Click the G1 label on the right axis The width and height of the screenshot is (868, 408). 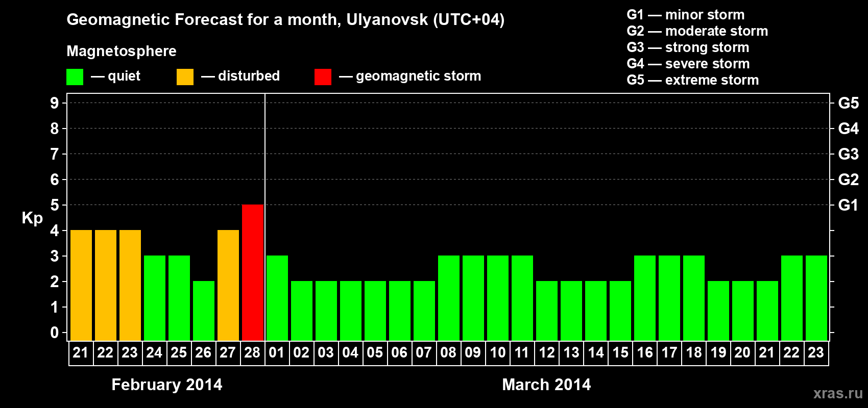click(848, 205)
